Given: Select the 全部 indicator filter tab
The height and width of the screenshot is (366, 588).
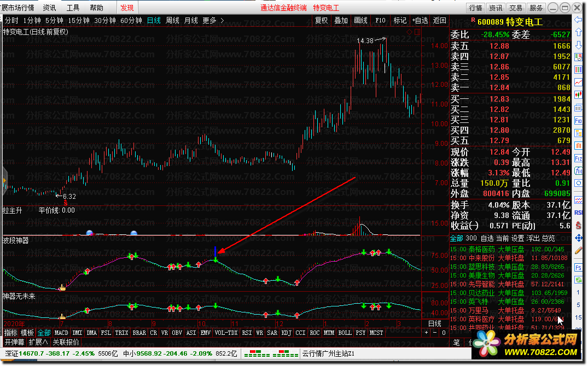Looking at the screenshot, I should (44, 333).
